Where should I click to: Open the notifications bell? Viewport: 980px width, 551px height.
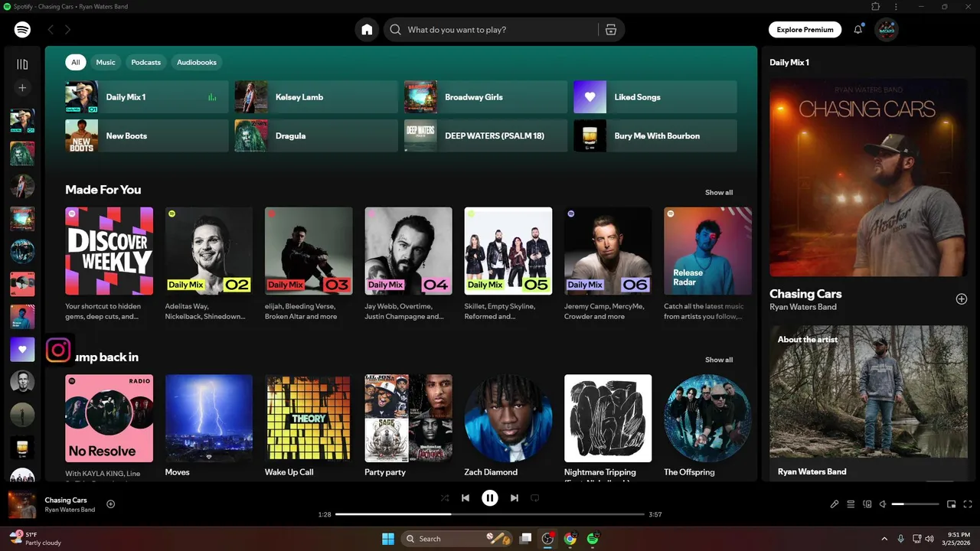tap(858, 30)
